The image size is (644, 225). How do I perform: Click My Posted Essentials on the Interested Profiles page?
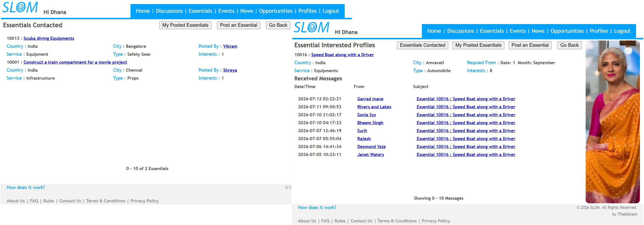[x=478, y=45]
